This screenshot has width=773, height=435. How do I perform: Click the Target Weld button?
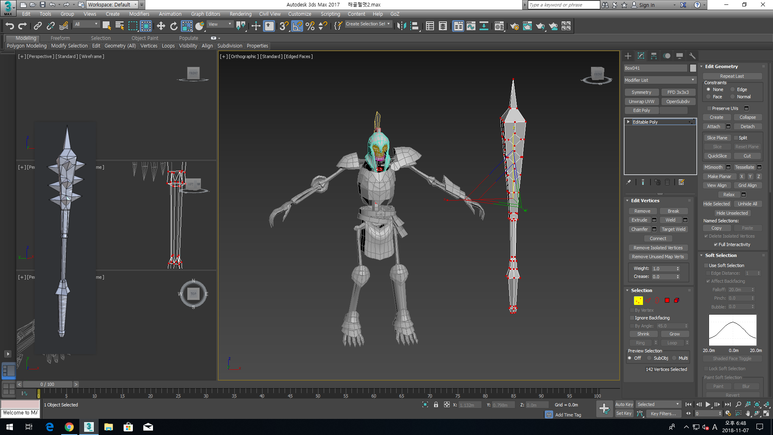point(674,229)
